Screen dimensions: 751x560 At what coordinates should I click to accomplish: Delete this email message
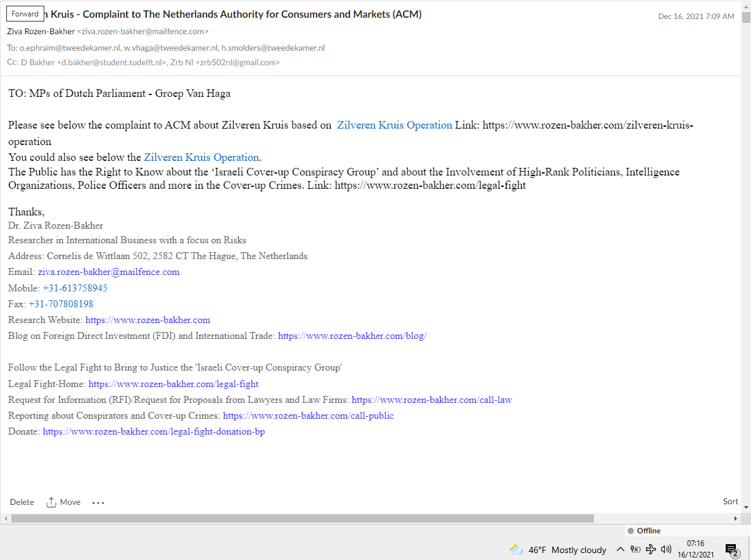coord(22,502)
